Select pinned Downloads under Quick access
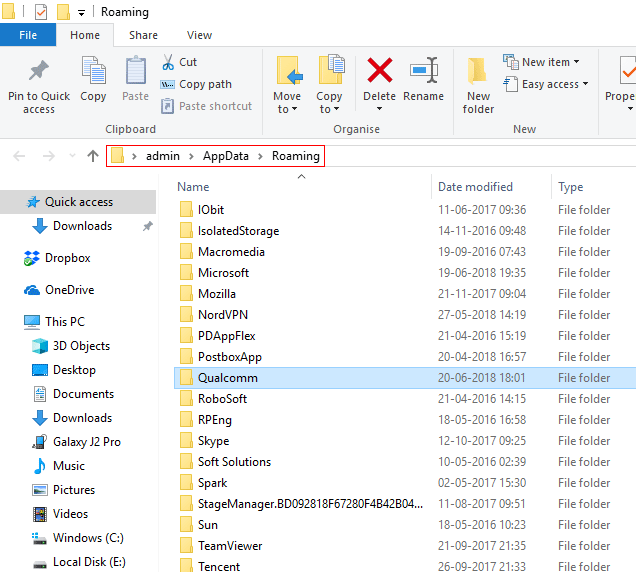Image resolution: width=636 pixels, height=572 pixels. pyautogui.click(x=82, y=226)
